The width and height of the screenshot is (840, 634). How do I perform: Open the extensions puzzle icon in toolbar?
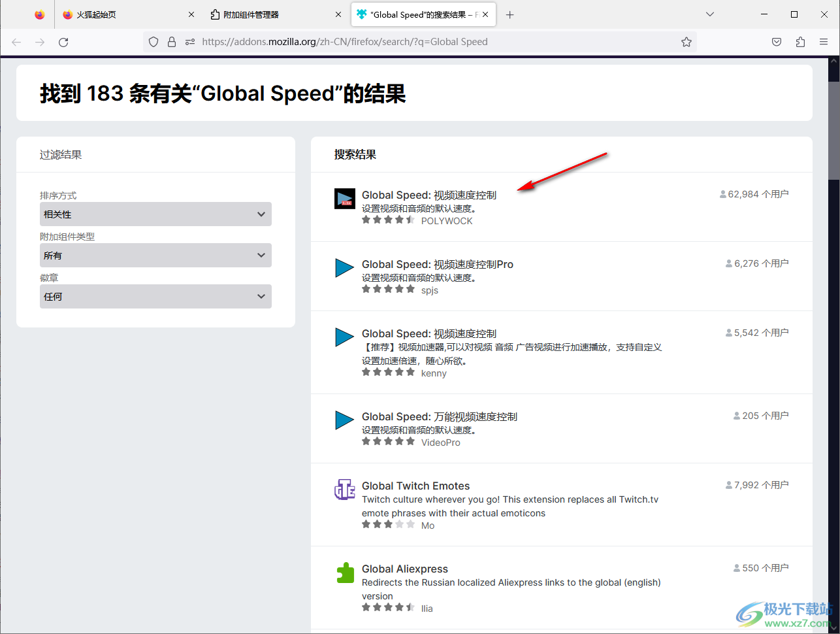point(800,42)
